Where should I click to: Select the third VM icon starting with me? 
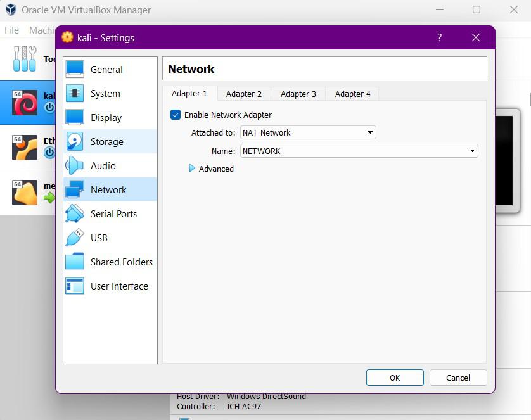[x=24, y=192]
